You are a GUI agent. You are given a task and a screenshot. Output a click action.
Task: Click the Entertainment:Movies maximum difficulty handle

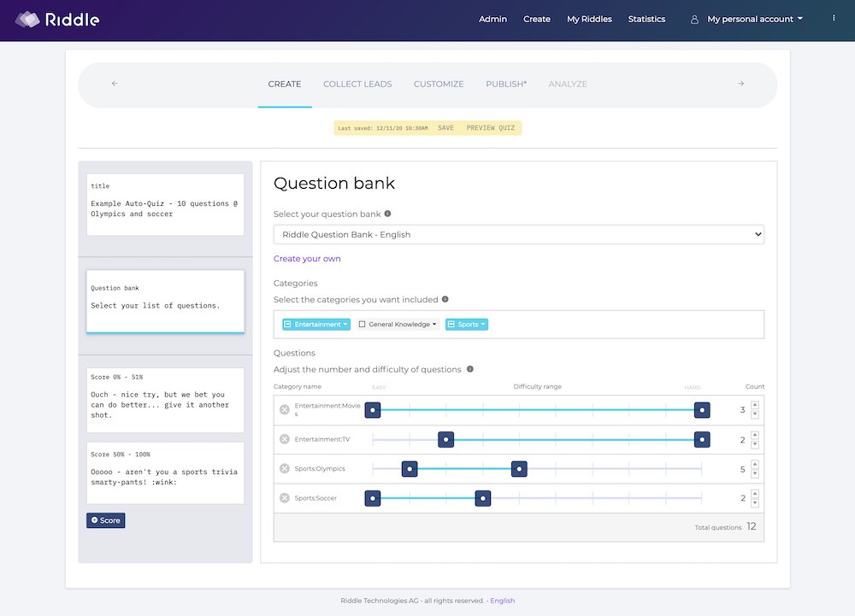(702, 409)
